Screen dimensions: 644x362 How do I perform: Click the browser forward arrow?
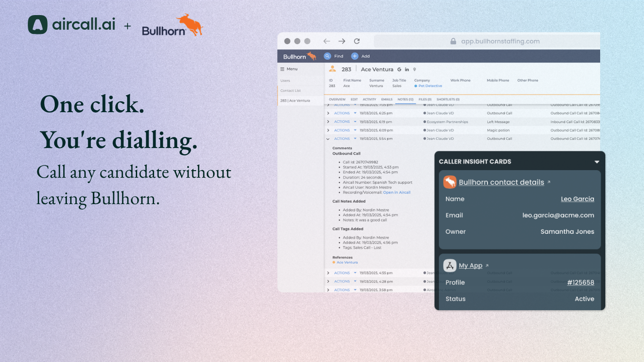(342, 41)
